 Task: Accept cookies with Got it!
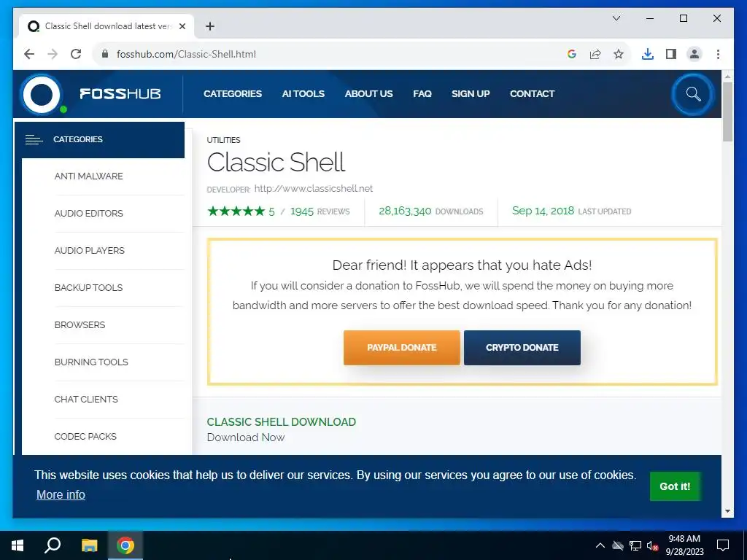tap(675, 486)
